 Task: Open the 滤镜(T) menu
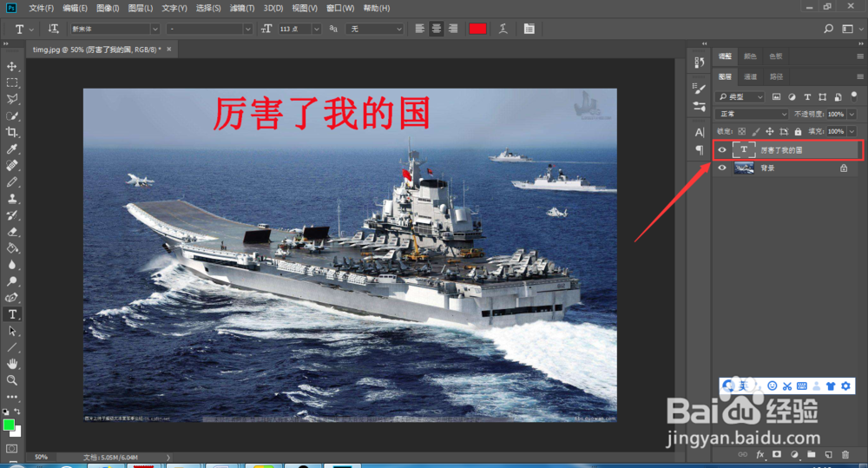click(x=242, y=8)
